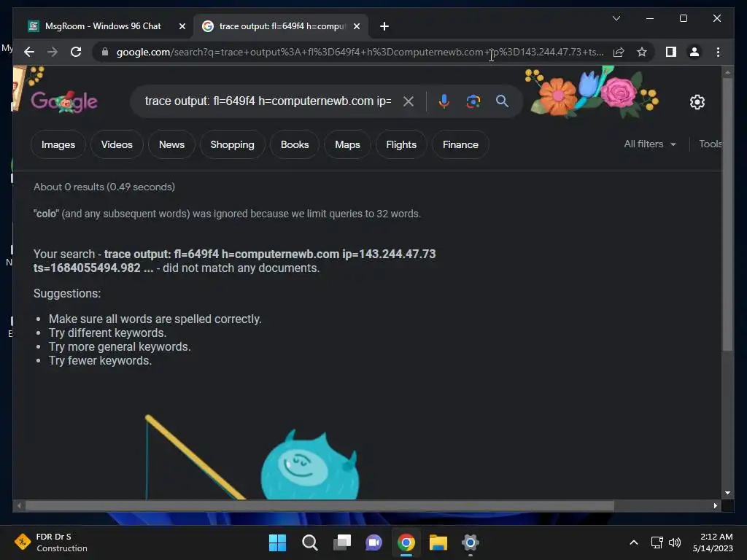Clear the search box with X
Image resolution: width=747 pixels, height=560 pixels.
point(409,101)
